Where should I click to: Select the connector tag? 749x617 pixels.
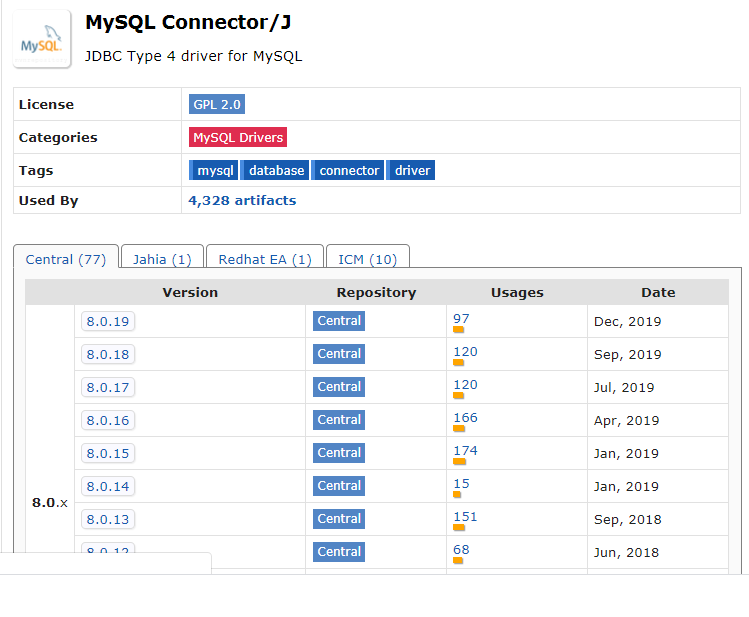pos(347,170)
